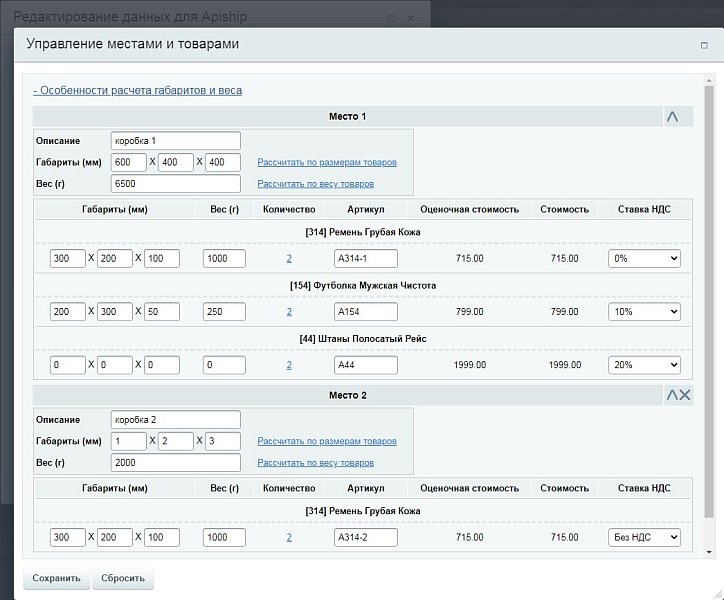Click Рассчитать по размерам товаров for Место 1
This screenshot has width=724, height=600.
pos(326,162)
